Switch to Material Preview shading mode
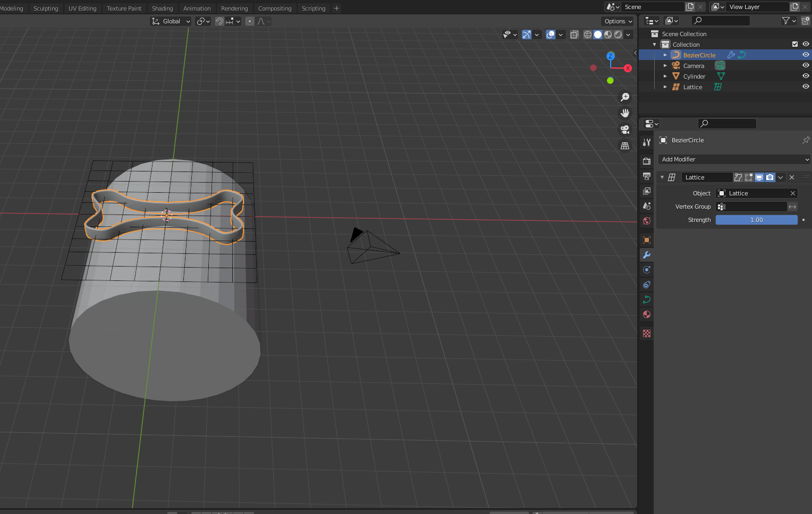Image resolution: width=812 pixels, height=514 pixels. pos(607,34)
